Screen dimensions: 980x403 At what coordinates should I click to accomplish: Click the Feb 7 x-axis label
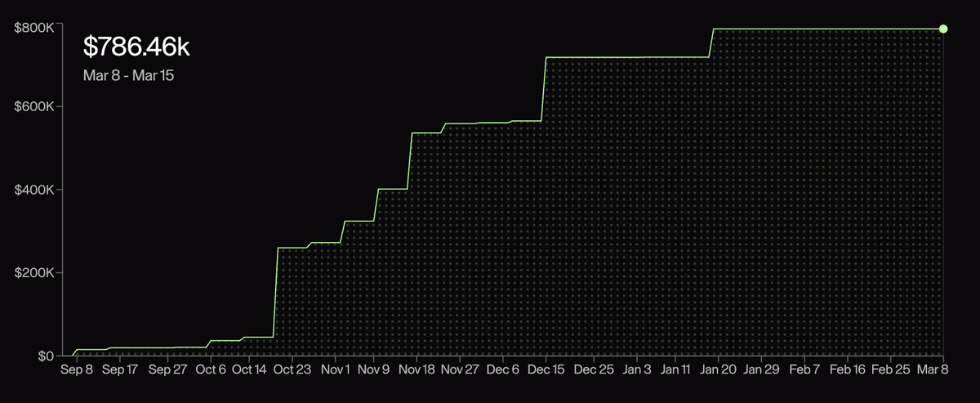(x=804, y=369)
